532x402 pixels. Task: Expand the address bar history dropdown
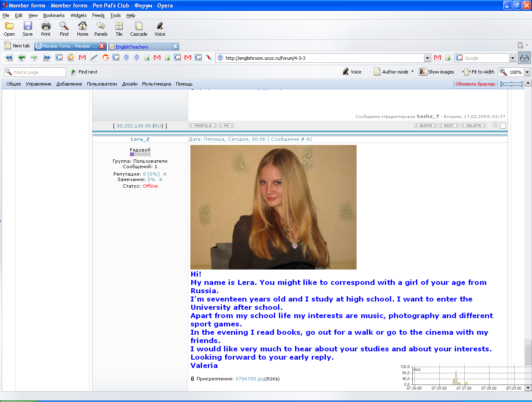coord(427,58)
